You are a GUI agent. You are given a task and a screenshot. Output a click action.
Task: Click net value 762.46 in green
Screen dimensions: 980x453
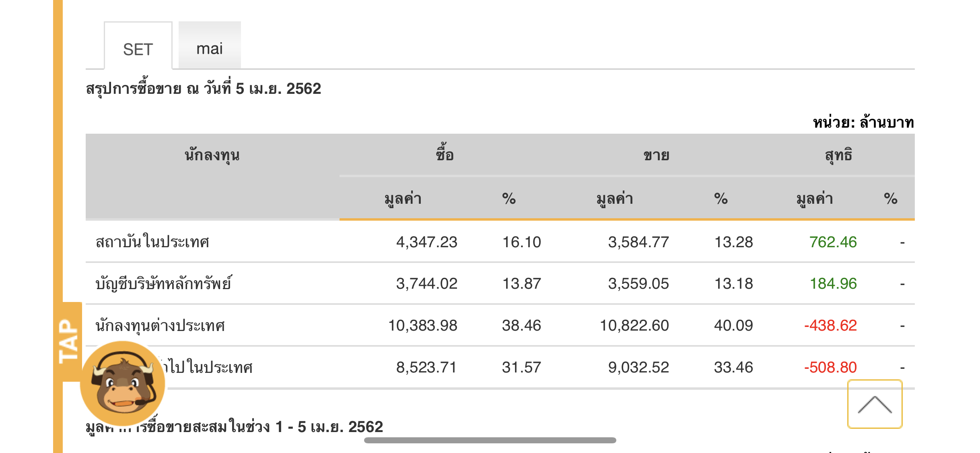(x=833, y=242)
